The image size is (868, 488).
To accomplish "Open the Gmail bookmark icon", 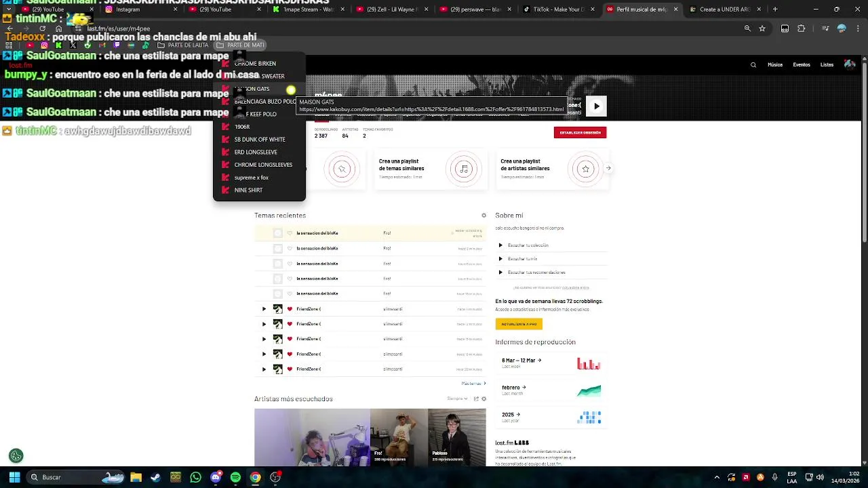I will (102, 45).
